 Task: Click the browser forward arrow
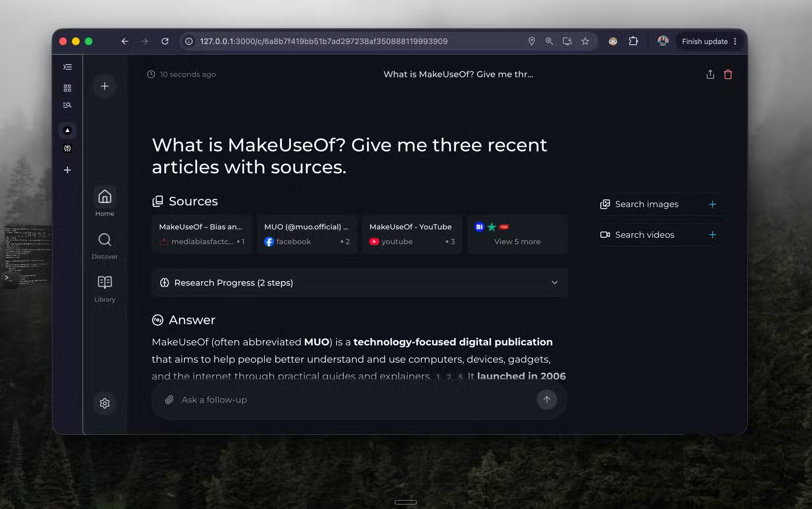pyautogui.click(x=145, y=41)
